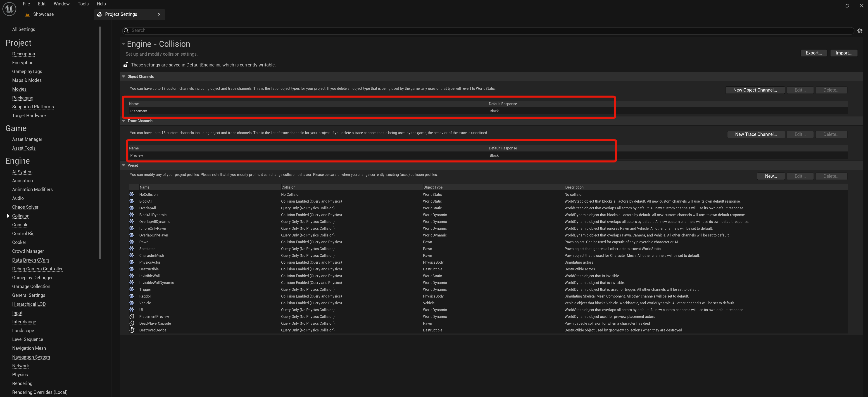Collapse the Preset section
868x397 pixels.
124,165
